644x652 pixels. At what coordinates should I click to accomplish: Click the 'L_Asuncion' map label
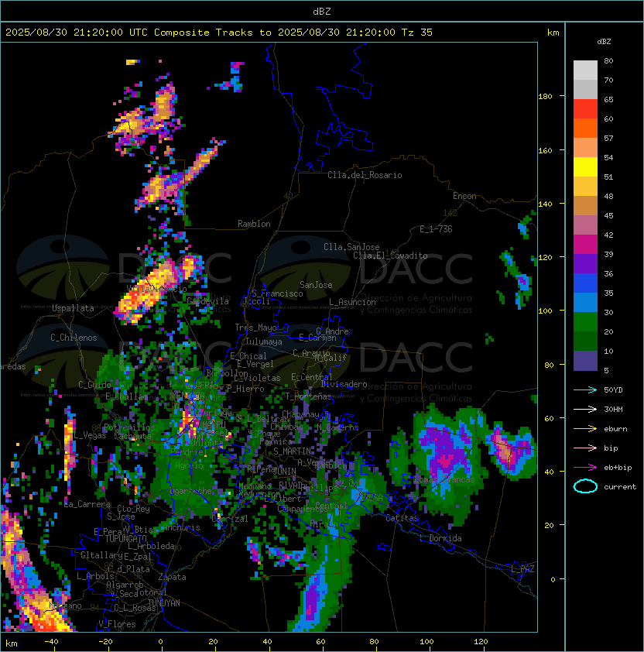point(352,302)
